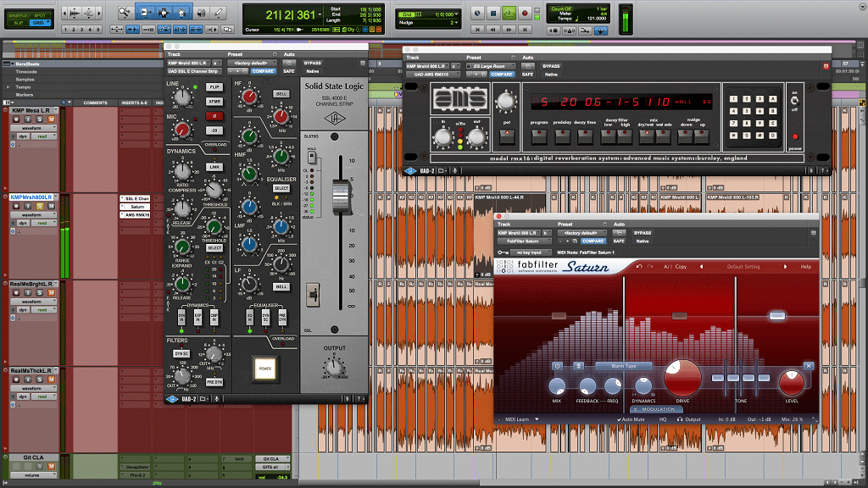This screenshot has width=868, height=488.
Task: Go to next Saturn preset arrow
Action: [x=785, y=267]
